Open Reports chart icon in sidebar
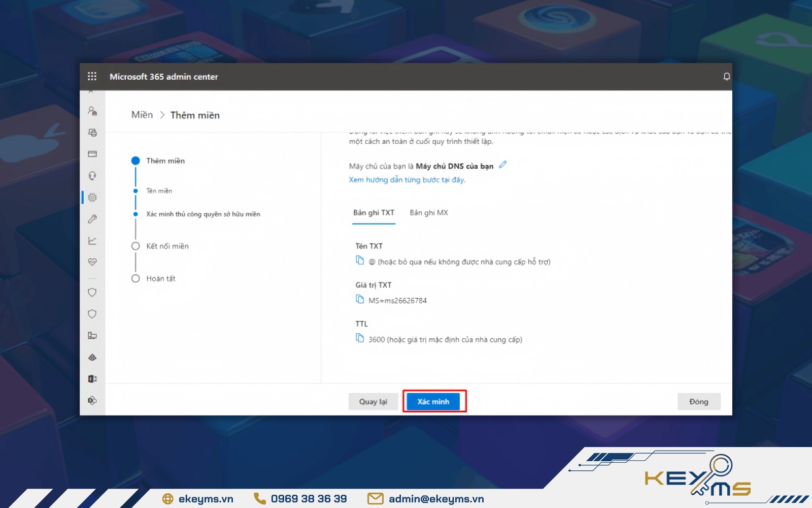 tap(92, 240)
